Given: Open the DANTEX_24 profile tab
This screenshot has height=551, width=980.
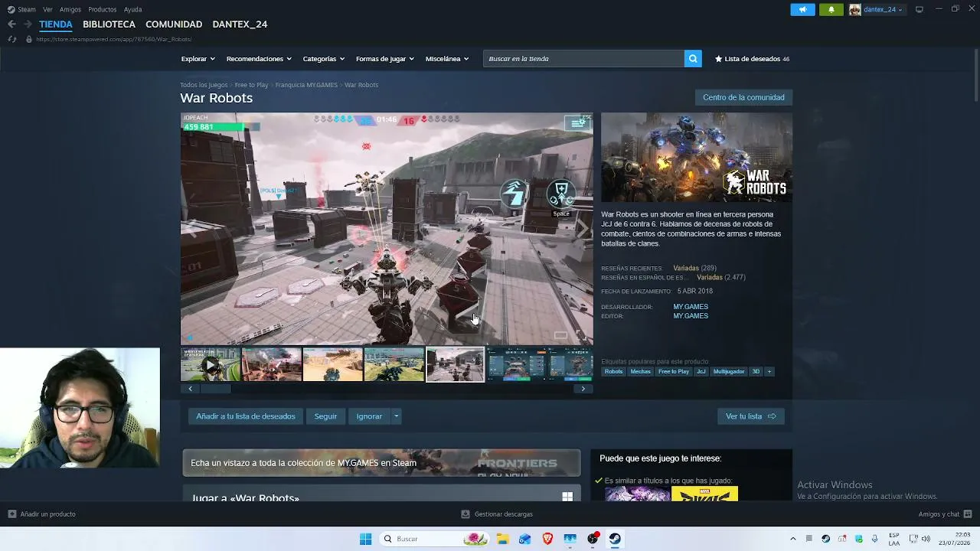Looking at the screenshot, I should (240, 24).
